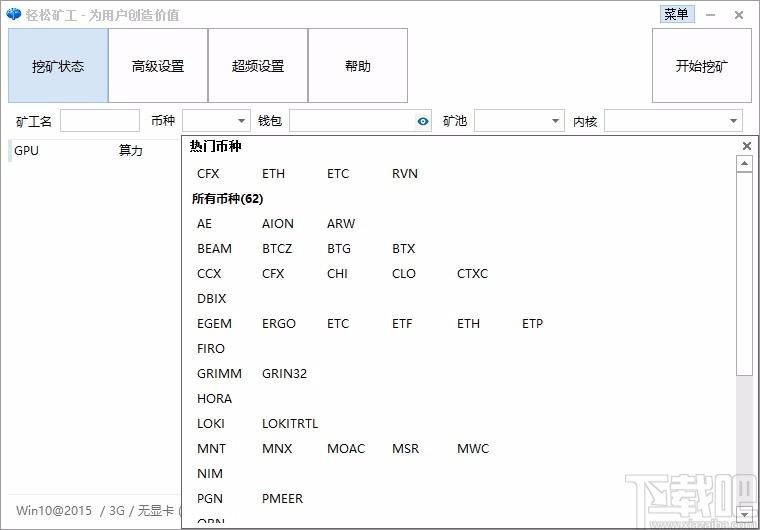Focus the 钱包 input field
Screen dimensions: 760x530
360,121
